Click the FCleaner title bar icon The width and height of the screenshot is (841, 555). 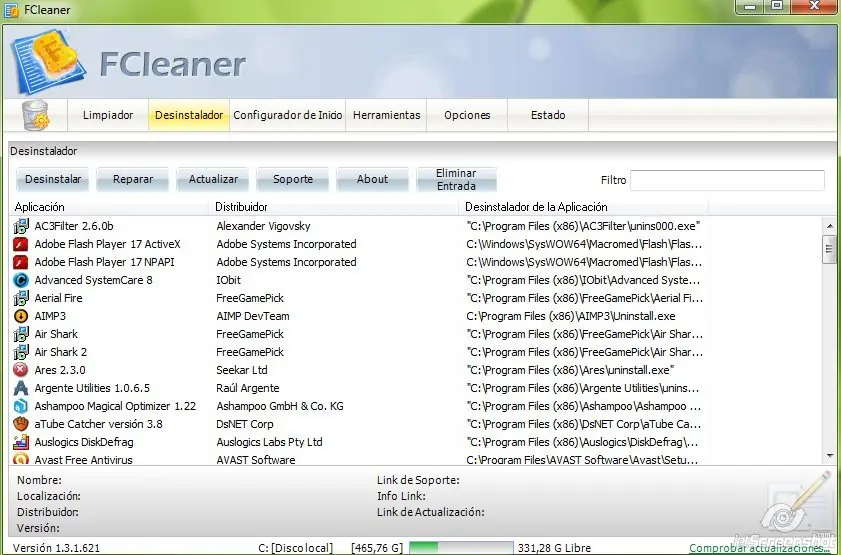coord(11,10)
